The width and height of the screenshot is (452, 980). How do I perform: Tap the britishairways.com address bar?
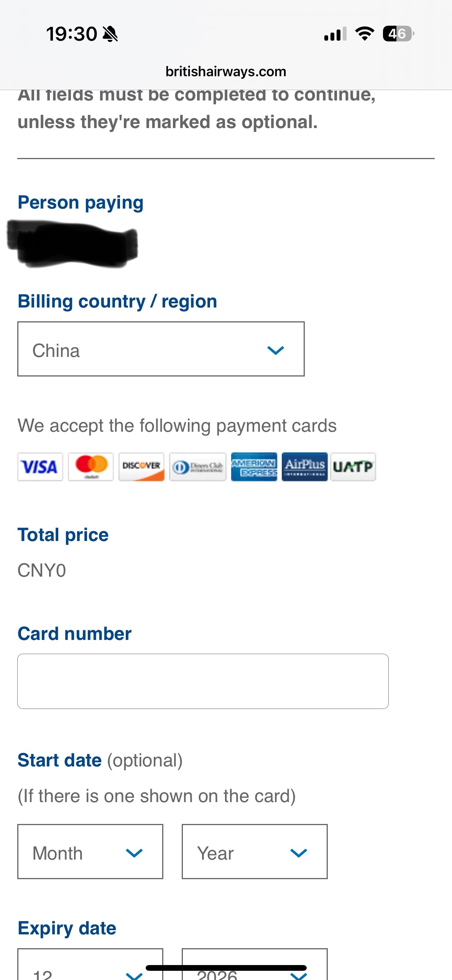(x=226, y=71)
